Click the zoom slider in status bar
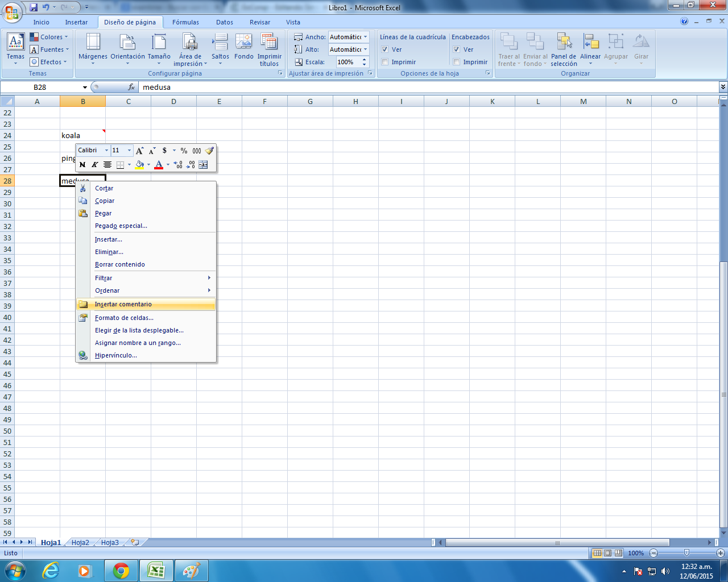 tap(686, 553)
